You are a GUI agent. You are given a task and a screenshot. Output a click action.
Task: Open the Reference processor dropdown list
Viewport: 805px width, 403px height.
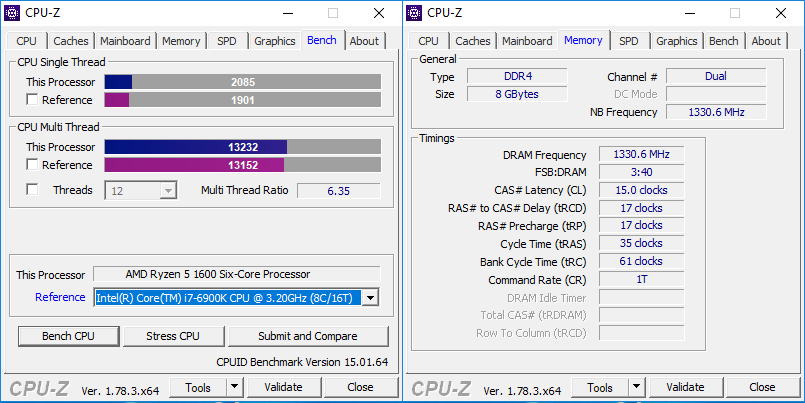pyautogui.click(x=371, y=298)
